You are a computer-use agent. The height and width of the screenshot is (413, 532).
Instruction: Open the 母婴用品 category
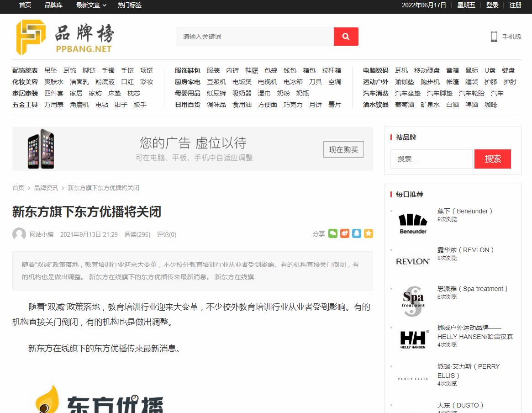(x=188, y=93)
